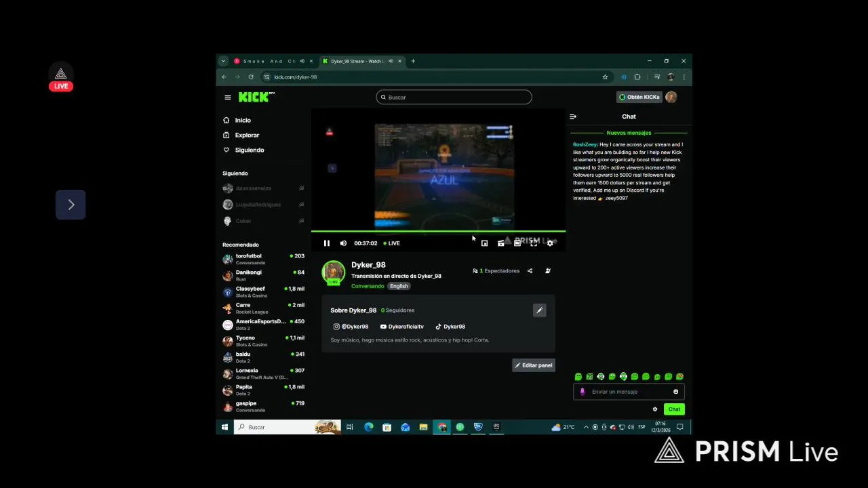Open the TikTok Dyker98 link
The width and height of the screenshot is (868, 488).
(450, 327)
